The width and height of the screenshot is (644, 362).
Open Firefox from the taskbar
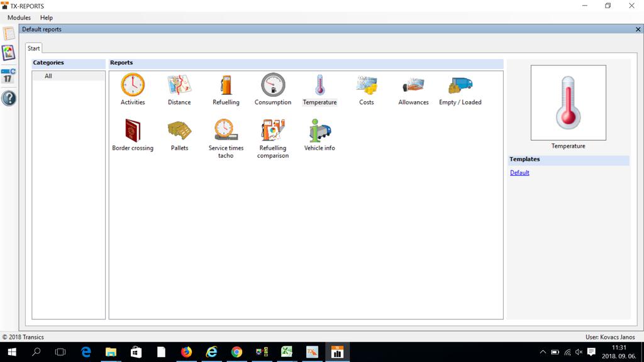coord(186,352)
